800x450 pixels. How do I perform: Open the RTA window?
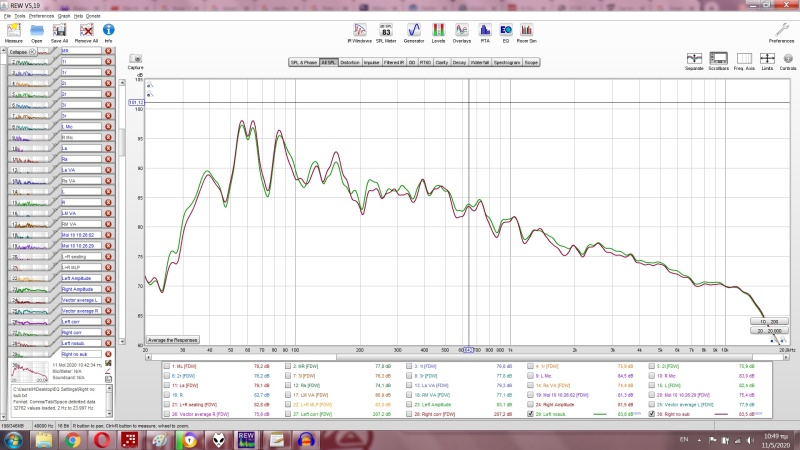click(x=484, y=32)
